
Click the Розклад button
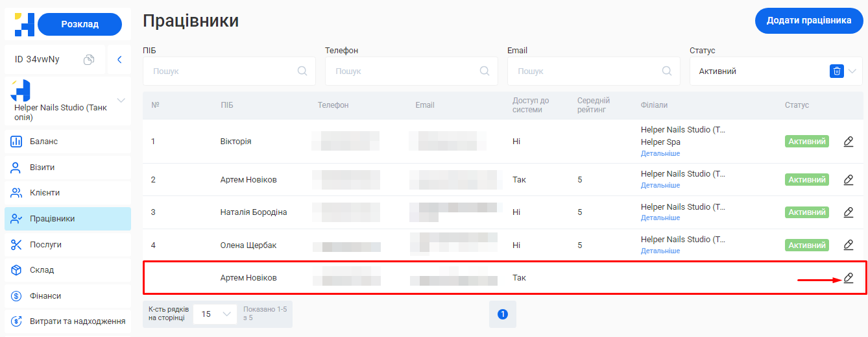[80, 24]
